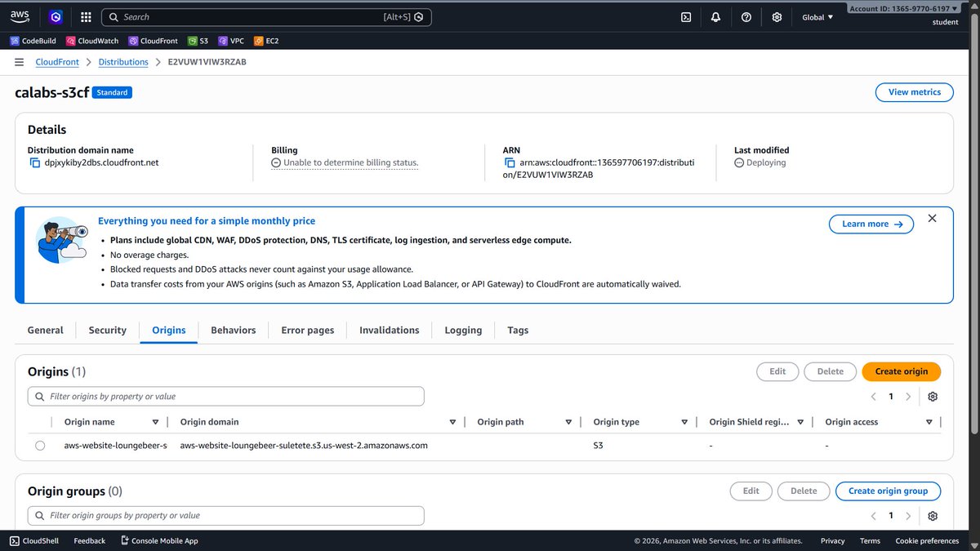The height and width of the screenshot is (551, 980).
Task: Go to next page in Origins table
Action: coord(908,396)
